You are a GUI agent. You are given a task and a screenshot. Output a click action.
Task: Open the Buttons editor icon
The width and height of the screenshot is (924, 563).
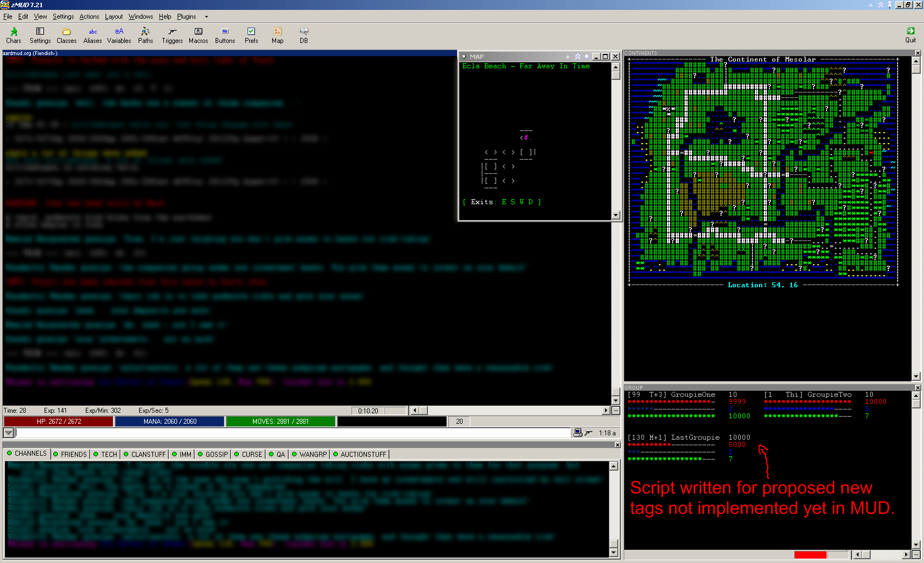[x=224, y=35]
